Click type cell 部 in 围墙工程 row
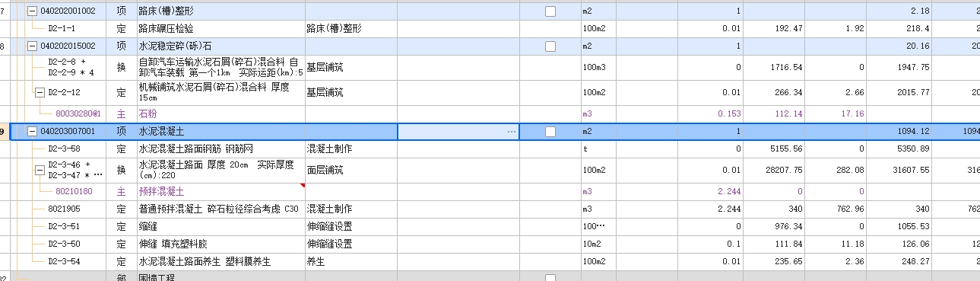This screenshot has height=281, width=980. click(121, 278)
